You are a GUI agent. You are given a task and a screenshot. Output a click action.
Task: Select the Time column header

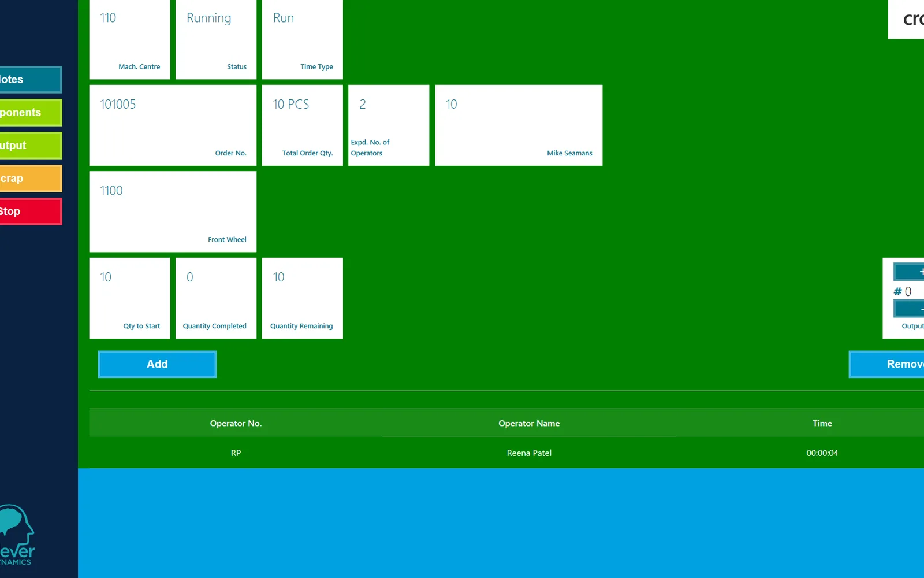(x=822, y=423)
